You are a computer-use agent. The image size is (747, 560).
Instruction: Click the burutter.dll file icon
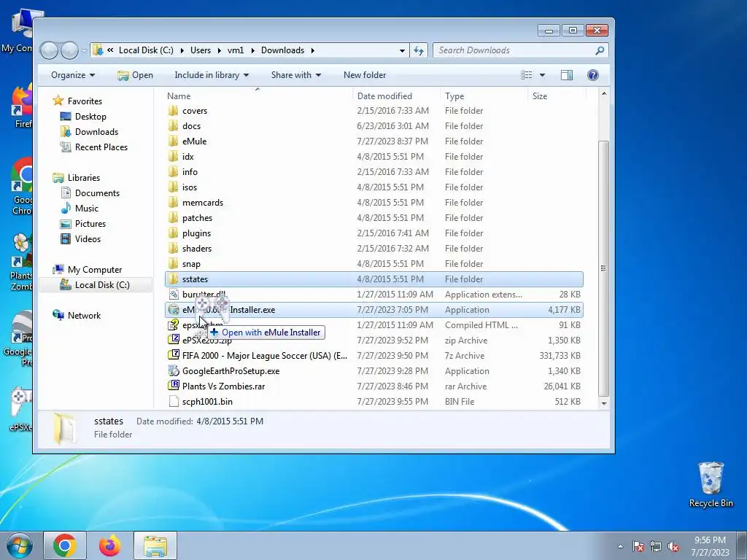coord(174,295)
